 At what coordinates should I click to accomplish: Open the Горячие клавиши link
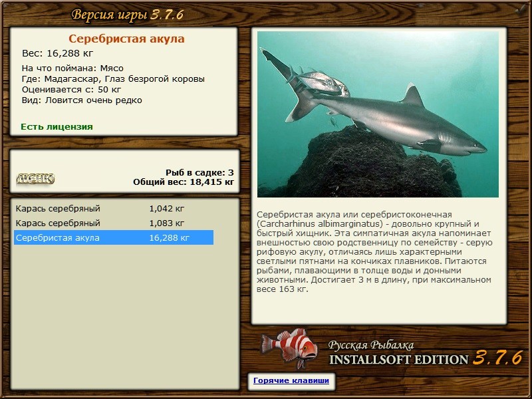point(291,381)
